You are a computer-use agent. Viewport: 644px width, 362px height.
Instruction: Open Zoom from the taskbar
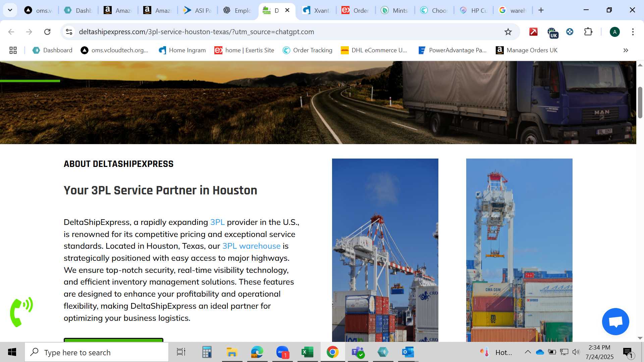tap(282, 352)
